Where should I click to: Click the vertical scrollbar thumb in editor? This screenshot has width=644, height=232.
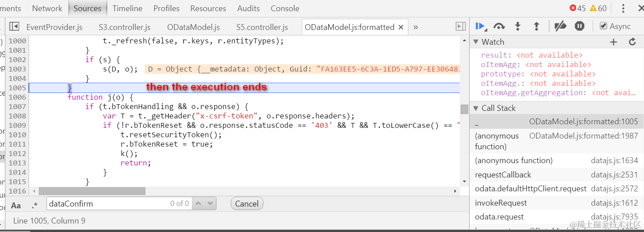(x=464, y=109)
